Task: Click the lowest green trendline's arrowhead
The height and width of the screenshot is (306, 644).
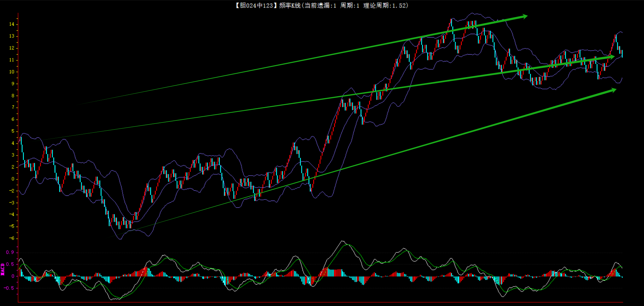Action: coord(613,90)
